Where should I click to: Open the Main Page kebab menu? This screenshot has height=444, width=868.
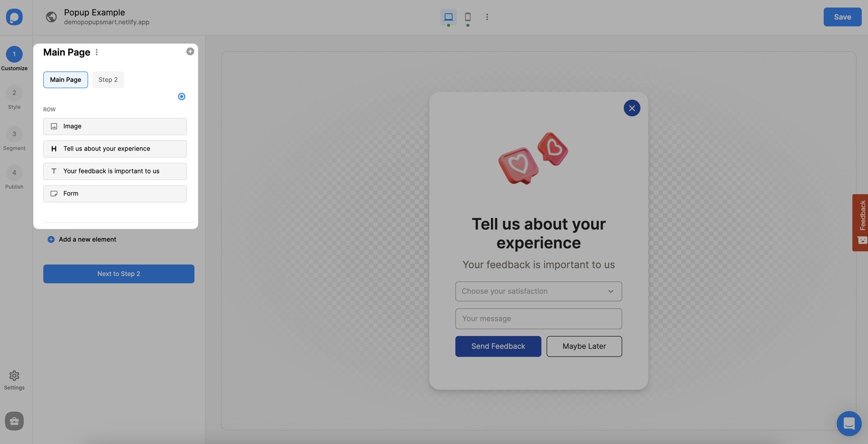[97, 52]
